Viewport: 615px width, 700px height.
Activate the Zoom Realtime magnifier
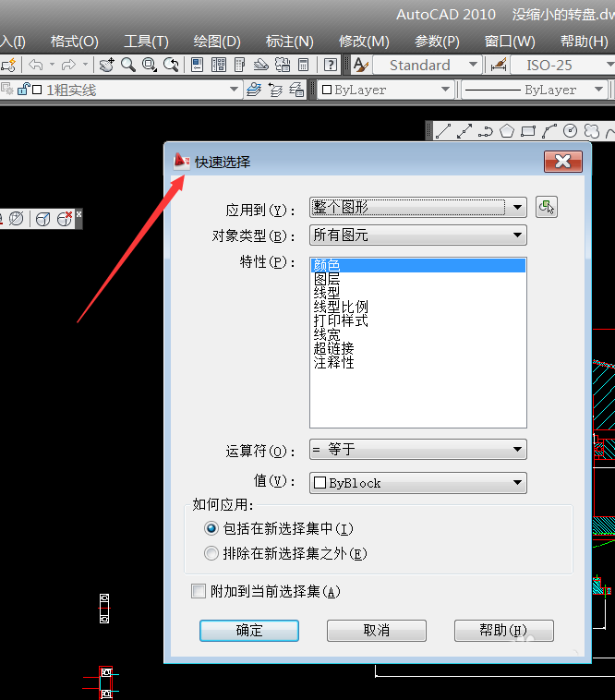tap(128, 66)
